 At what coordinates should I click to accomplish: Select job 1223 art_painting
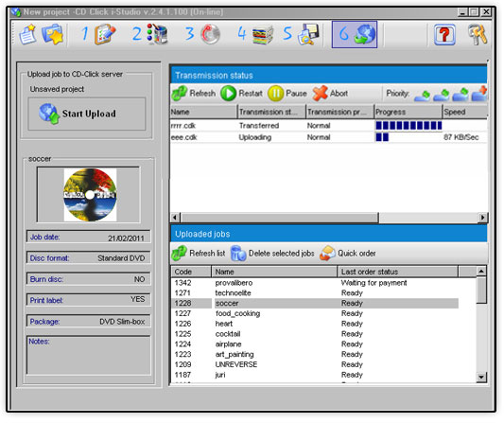tap(315, 356)
